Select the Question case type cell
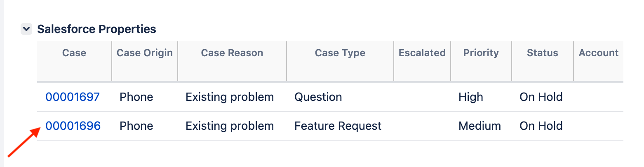Image resolution: width=644 pixels, height=167 pixels. (318, 97)
